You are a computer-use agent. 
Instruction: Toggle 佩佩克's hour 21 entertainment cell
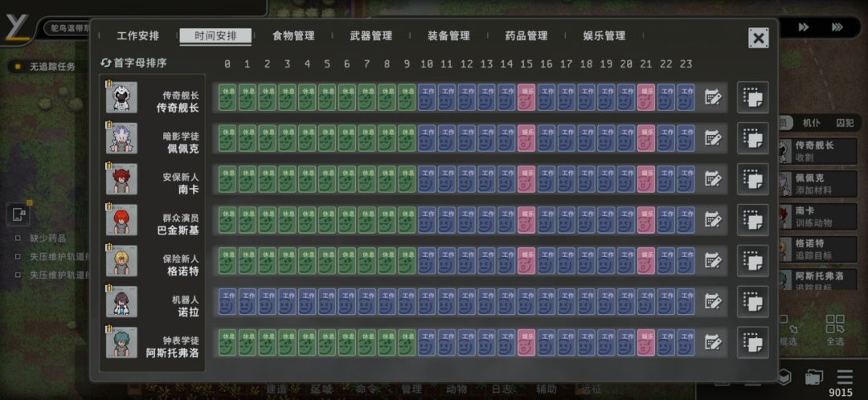point(646,138)
